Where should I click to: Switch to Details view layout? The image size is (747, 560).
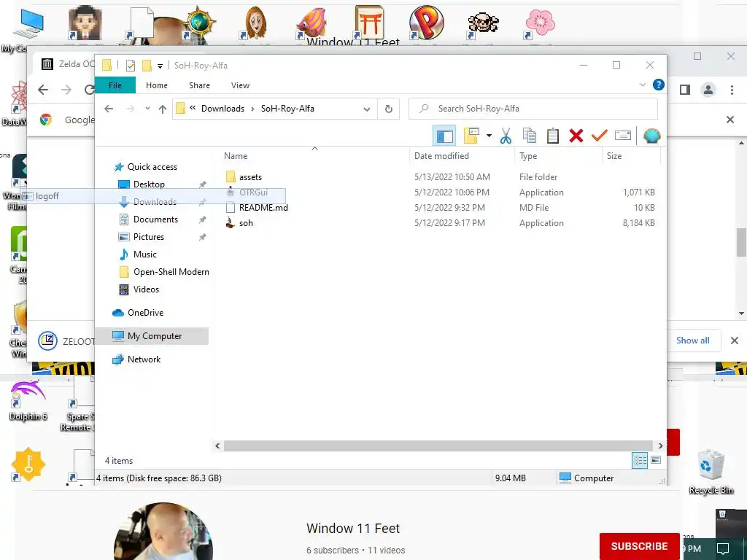point(640,460)
